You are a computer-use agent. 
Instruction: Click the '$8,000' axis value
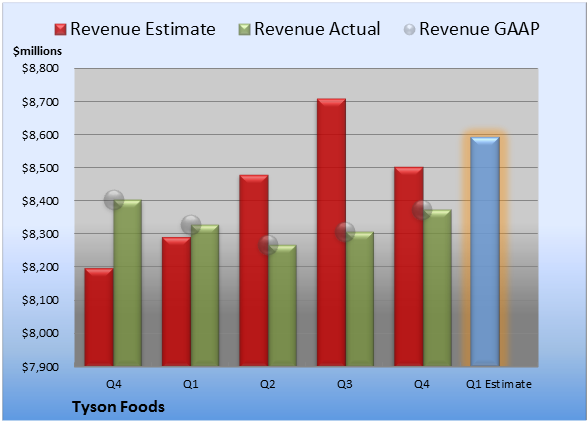tap(40, 333)
